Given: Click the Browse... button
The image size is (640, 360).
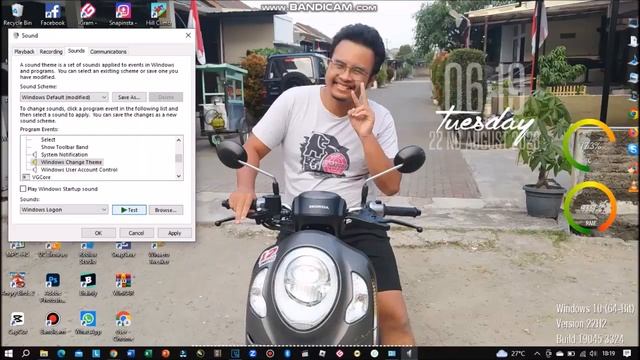Looking at the screenshot, I should 166,210.
